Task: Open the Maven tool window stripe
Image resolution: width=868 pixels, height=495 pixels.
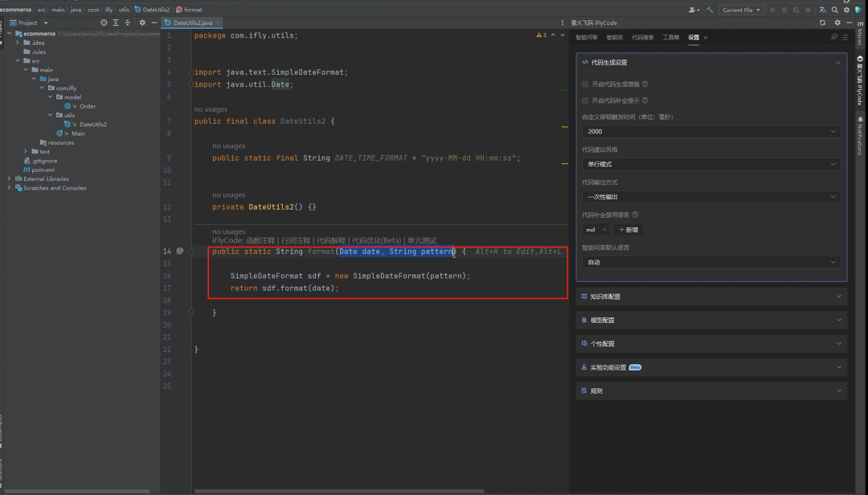Action: (x=860, y=35)
